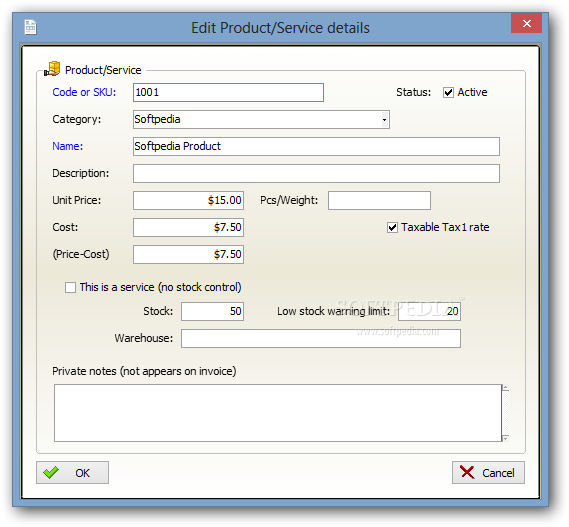
Task: Click the notes scrollbar down arrow
Action: point(505,438)
